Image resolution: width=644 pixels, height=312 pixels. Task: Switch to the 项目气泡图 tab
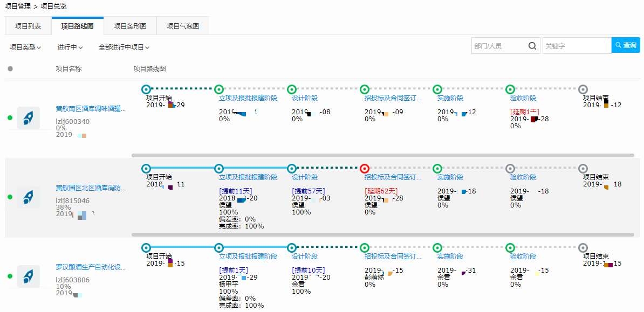[x=182, y=26]
